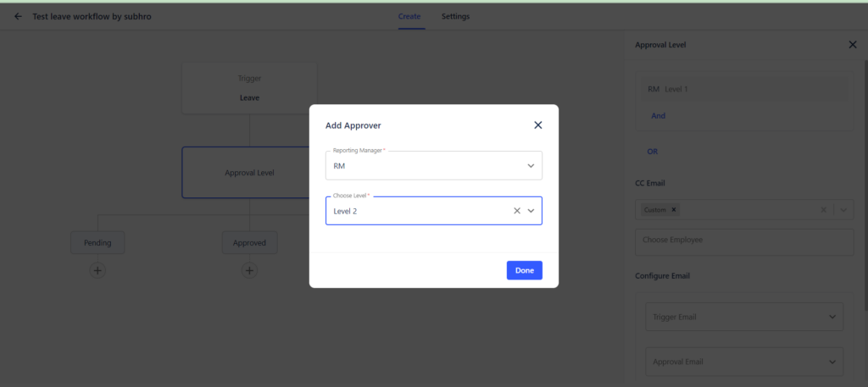Clear the selected Level 2 value
The image size is (868, 387).
(x=517, y=211)
